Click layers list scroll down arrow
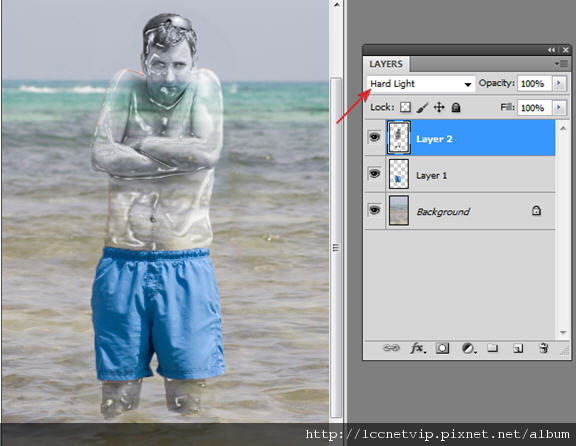 [563, 332]
